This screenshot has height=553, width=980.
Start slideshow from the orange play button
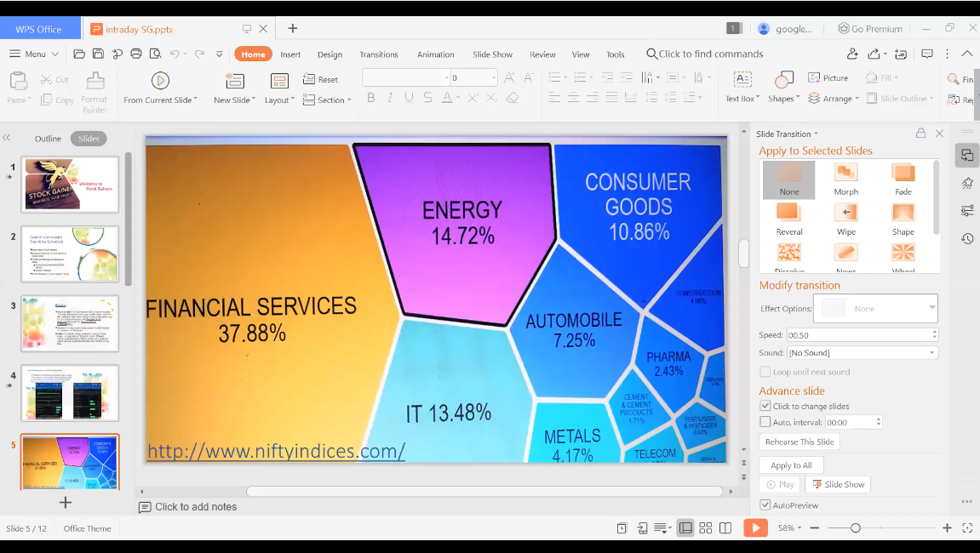pos(754,528)
